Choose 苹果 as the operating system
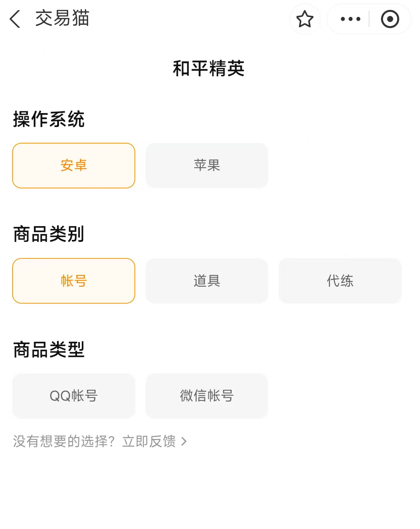Image resolution: width=420 pixels, height=529 pixels. click(207, 166)
